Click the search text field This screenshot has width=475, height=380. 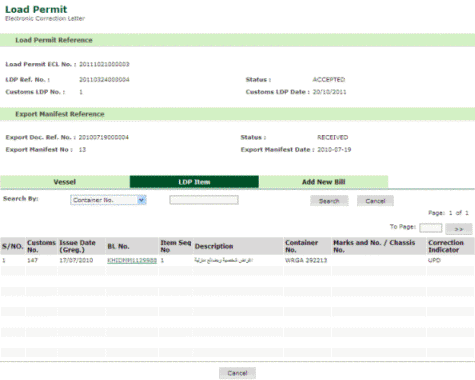[x=204, y=200]
